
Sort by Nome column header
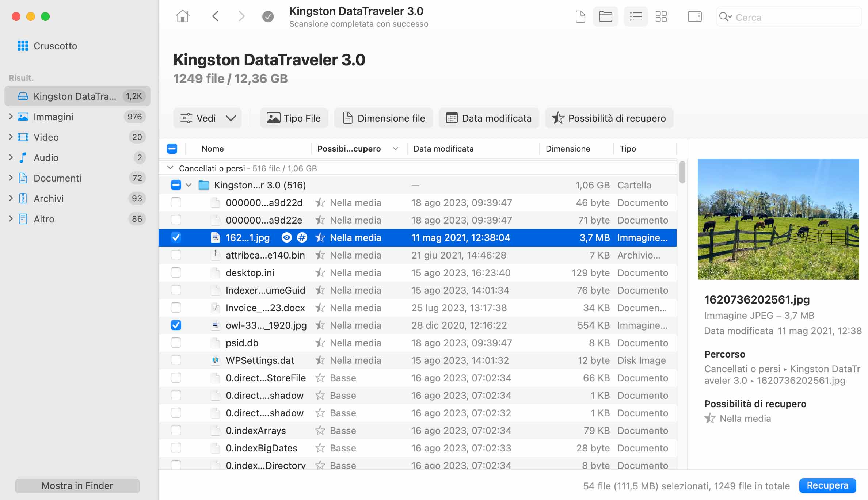pyautogui.click(x=213, y=149)
